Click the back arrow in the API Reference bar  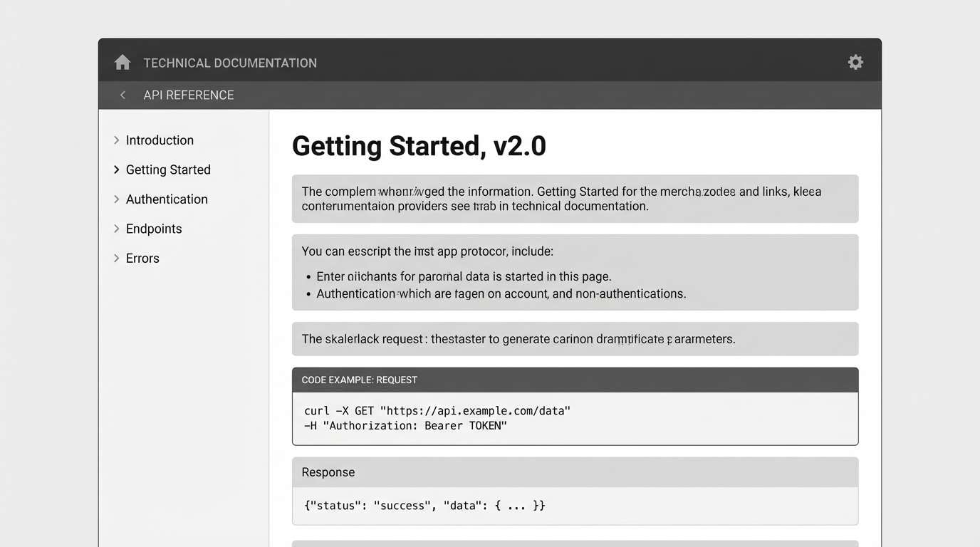coord(122,95)
